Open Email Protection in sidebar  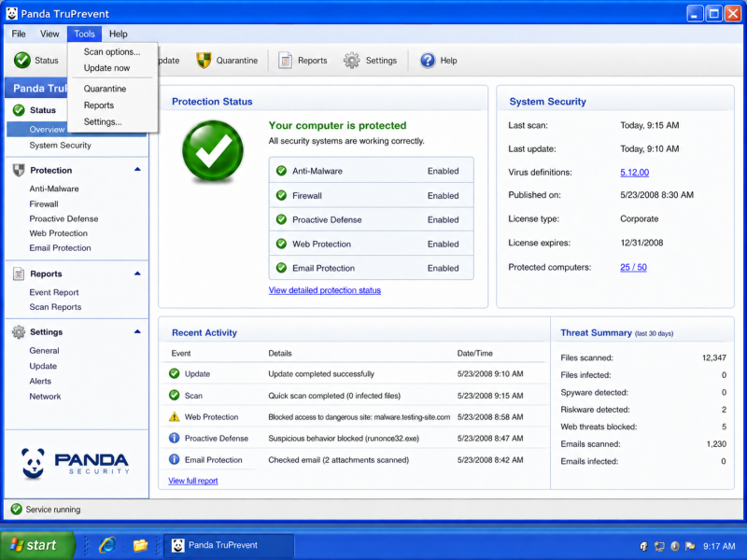60,248
